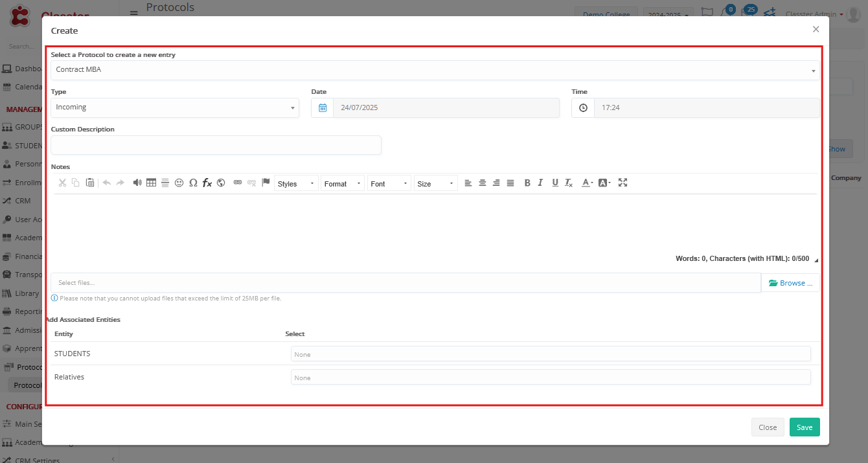The width and height of the screenshot is (868, 463).
Task: Expand the Type dropdown showing Incoming
Action: coord(175,107)
